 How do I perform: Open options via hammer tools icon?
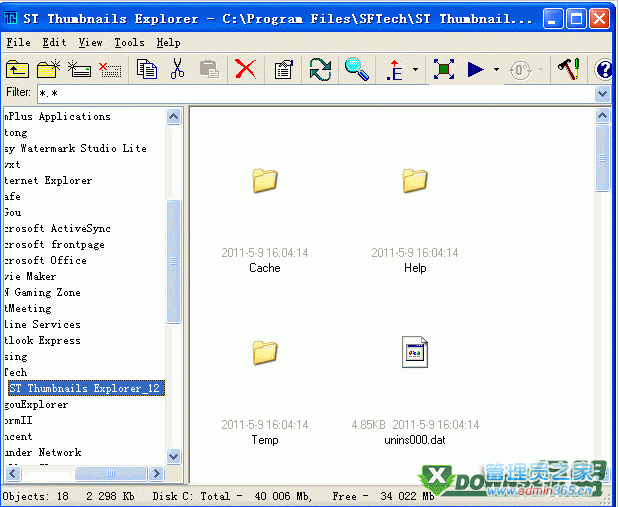(569, 69)
